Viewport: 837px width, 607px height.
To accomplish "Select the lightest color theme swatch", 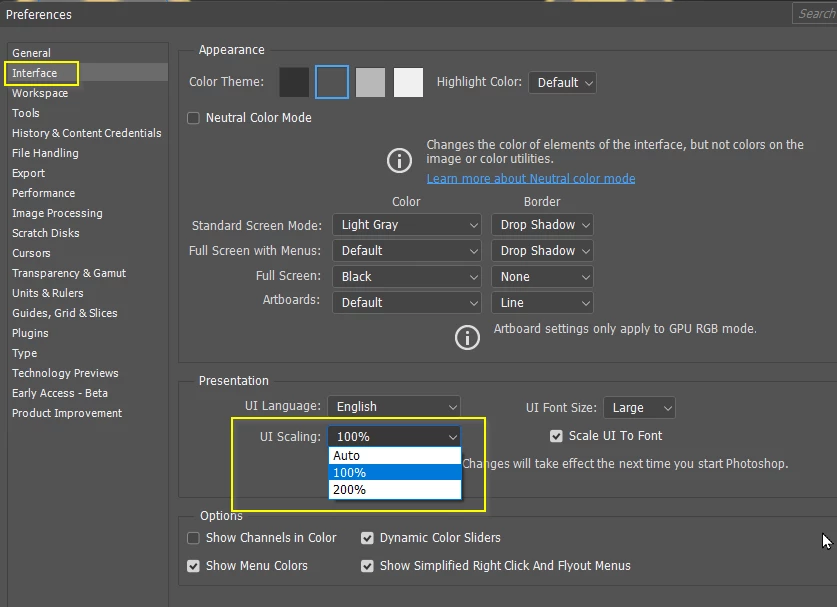I will point(408,82).
